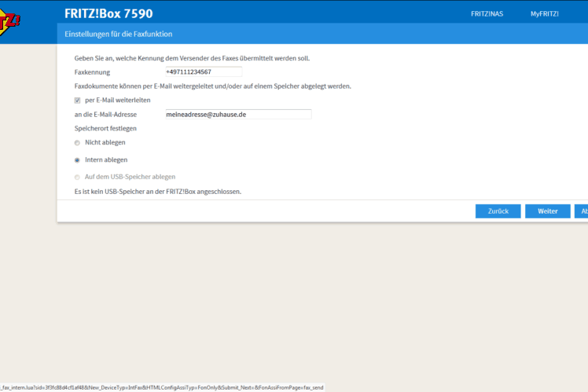Open MyFRITZ! from the header
Viewport: 588px width, 392px height.
pyautogui.click(x=545, y=14)
